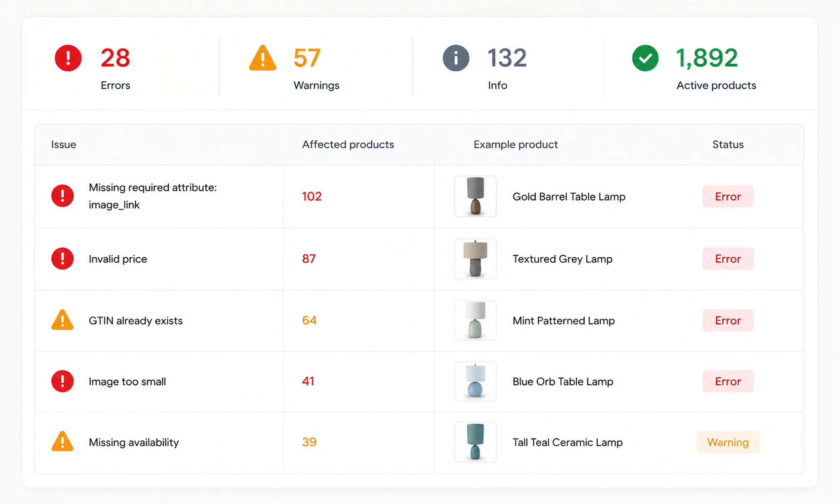
Task: Click Error badge for Textured Grey Lamp
Action: coord(728,259)
